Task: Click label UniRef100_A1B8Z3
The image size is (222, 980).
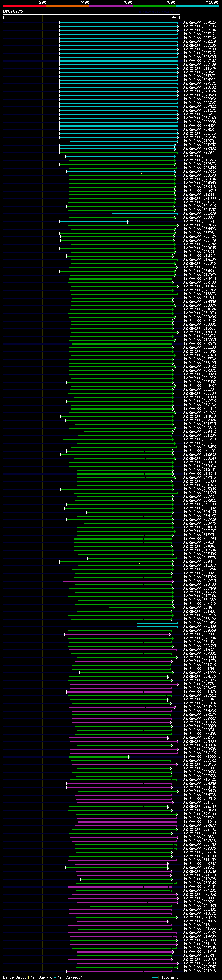Action: tap(199, 294)
